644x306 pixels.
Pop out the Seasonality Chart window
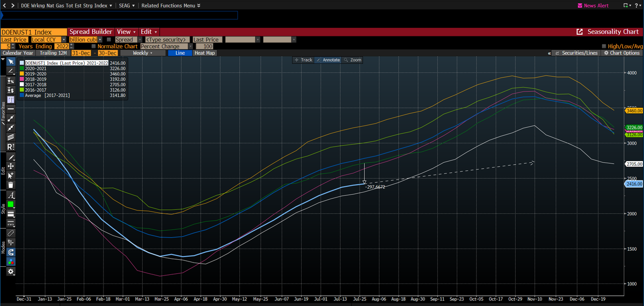580,32
